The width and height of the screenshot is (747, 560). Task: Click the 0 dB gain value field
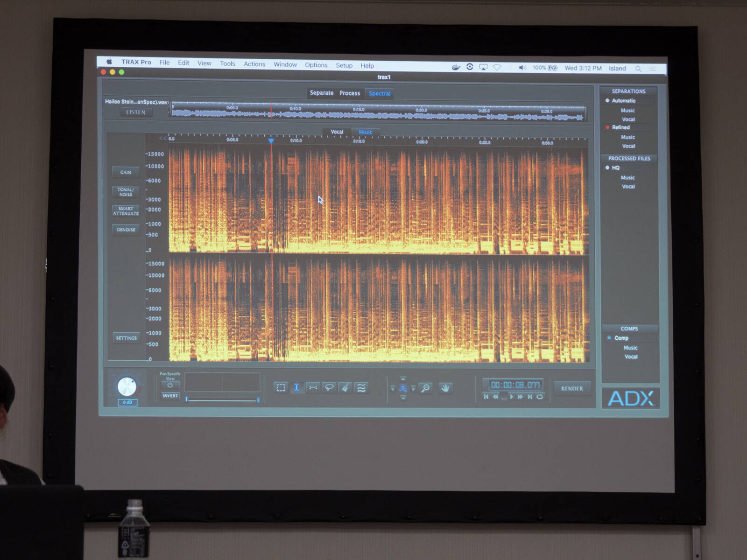click(x=127, y=402)
